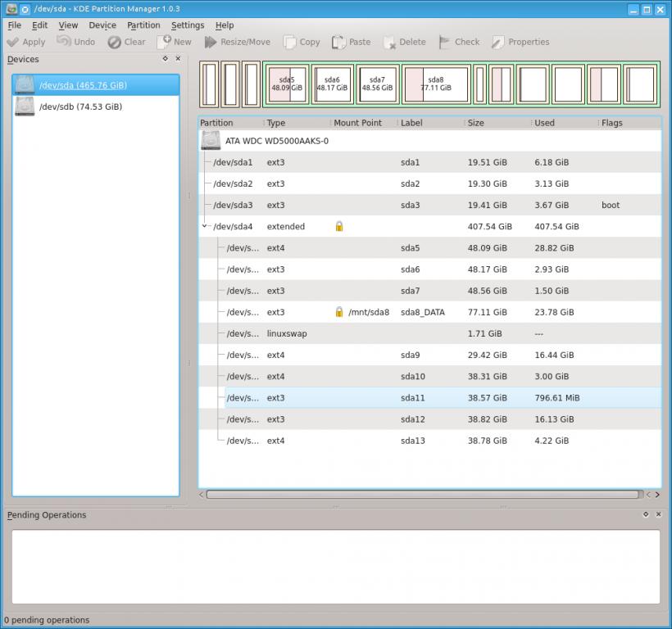Click the horizontal scrollbar of partition list
Screen dimensions: 672x629
pos(422,495)
